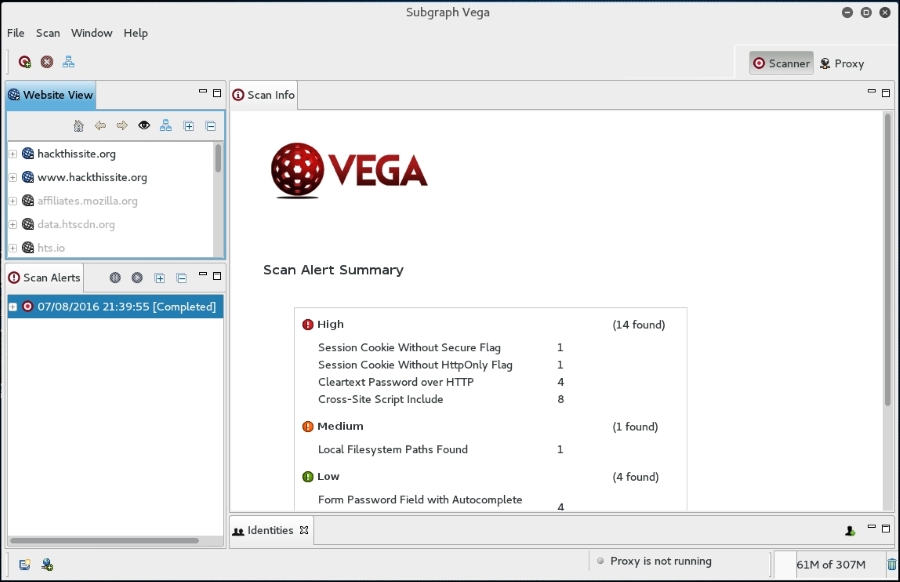Switch to the Identities tab
This screenshot has height=582, width=900.
[x=270, y=530]
